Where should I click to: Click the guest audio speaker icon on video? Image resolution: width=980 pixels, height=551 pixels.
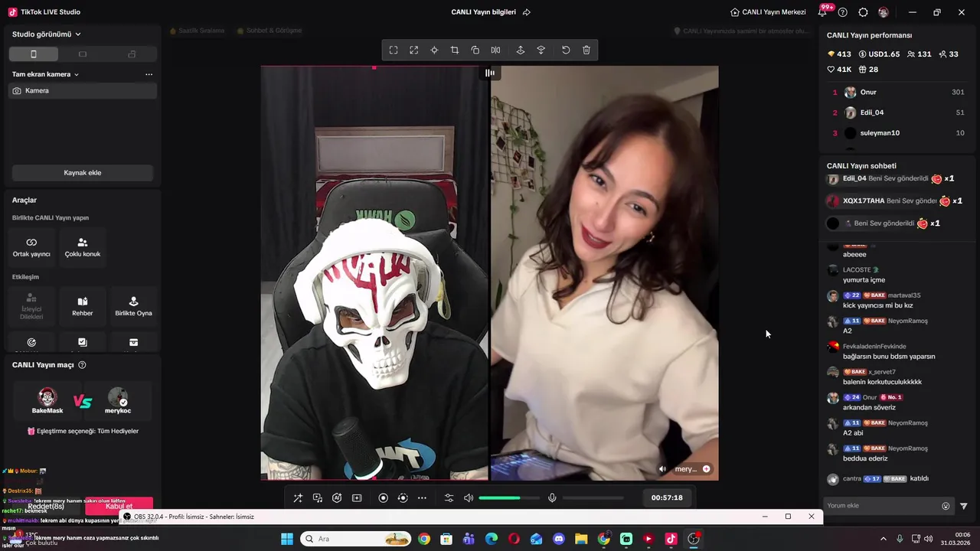pos(663,469)
